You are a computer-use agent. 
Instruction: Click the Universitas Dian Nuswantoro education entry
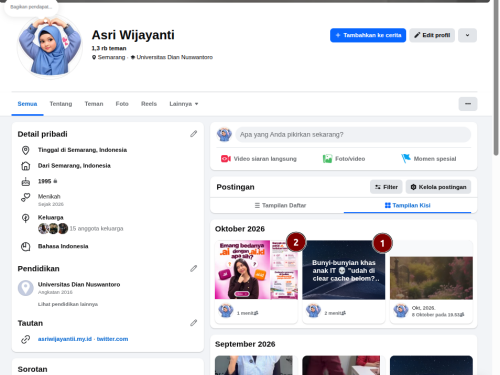pyautogui.click(x=79, y=285)
